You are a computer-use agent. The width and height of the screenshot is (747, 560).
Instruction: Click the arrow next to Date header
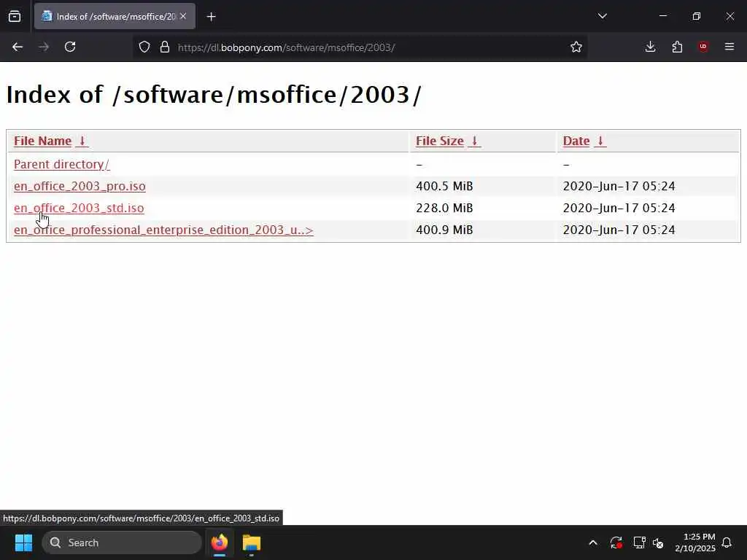tap(600, 141)
